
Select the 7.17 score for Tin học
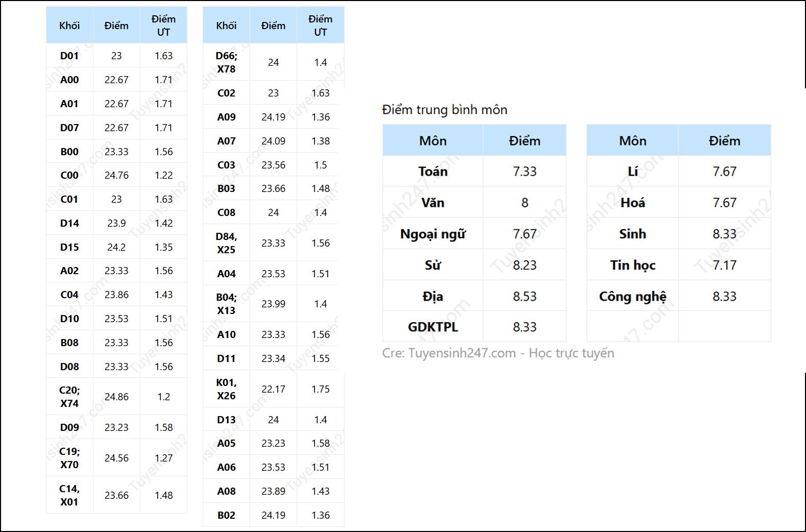[x=724, y=265]
